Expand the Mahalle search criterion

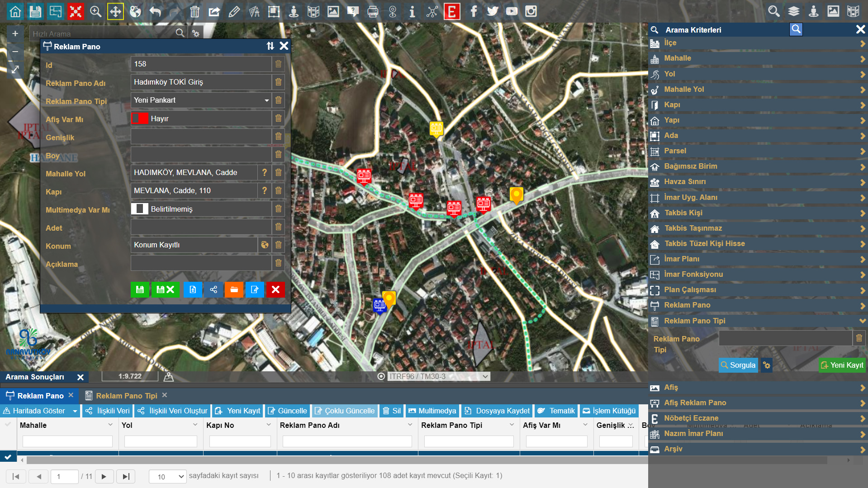pyautogui.click(x=757, y=58)
